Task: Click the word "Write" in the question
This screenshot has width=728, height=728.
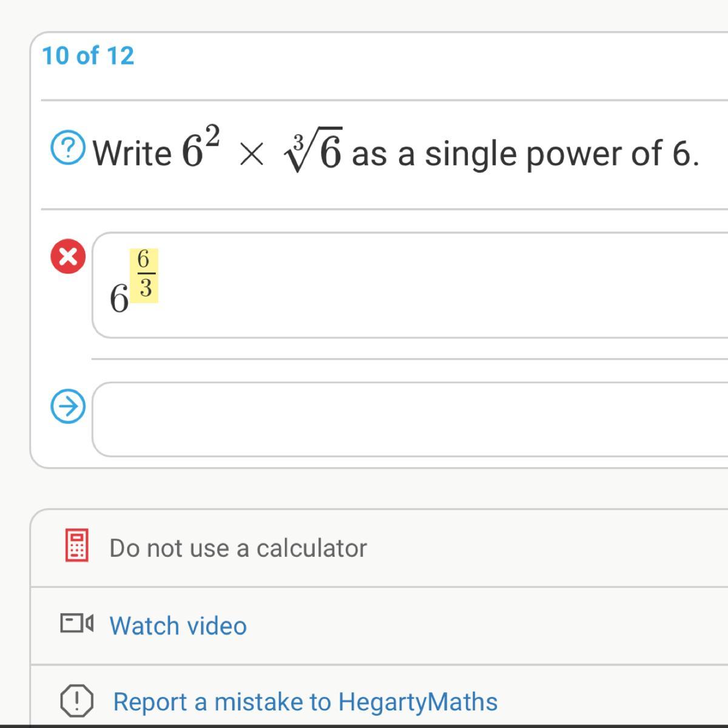Action: [132, 152]
